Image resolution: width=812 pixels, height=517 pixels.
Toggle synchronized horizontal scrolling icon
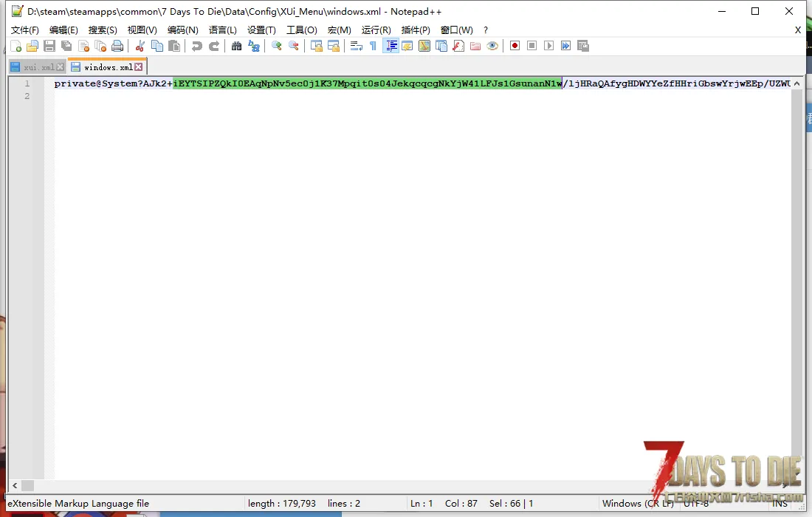coord(334,46)
